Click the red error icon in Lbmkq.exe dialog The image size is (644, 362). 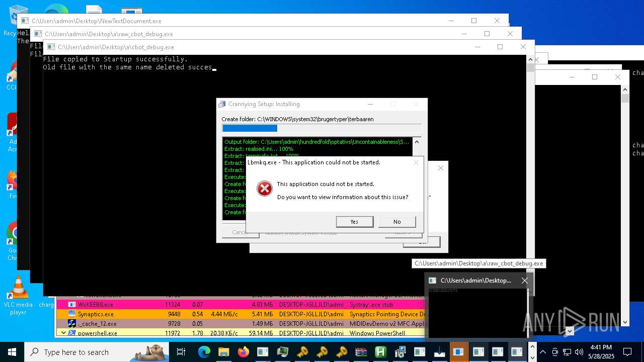(264, 189)
